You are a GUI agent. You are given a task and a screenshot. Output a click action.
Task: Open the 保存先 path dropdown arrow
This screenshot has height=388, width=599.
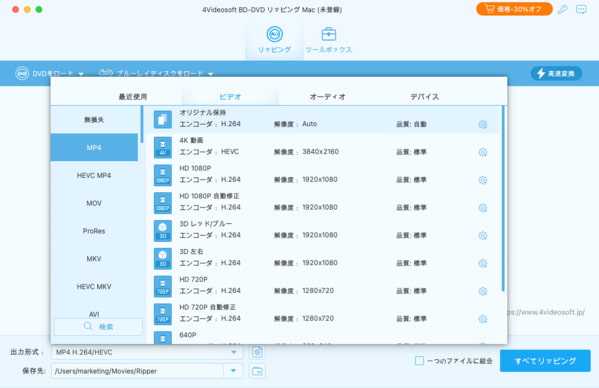point(233,371)
